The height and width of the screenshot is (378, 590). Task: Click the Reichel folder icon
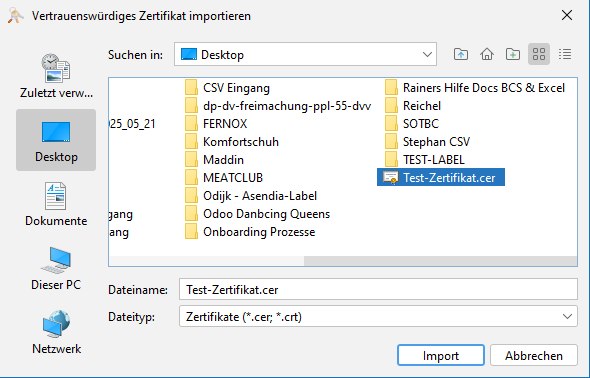click(x=391, y=106)
